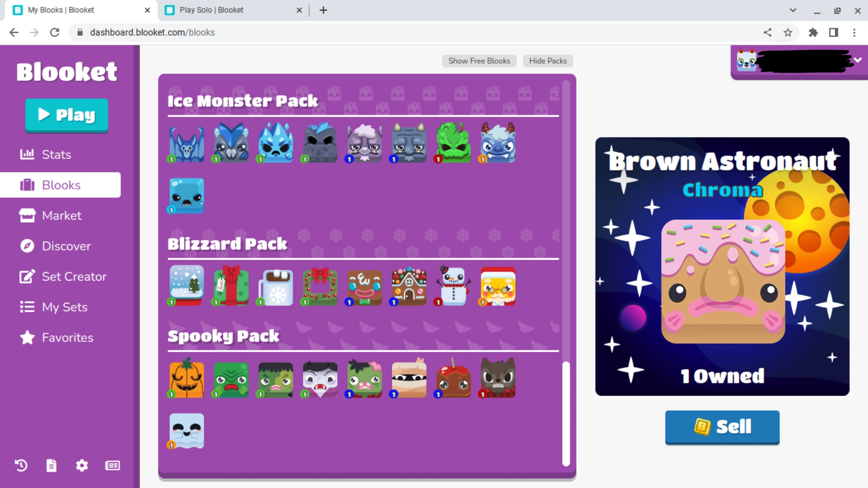Click the Sell button
Viewport: 868px width, 488px height.
[x=722, y=426]
